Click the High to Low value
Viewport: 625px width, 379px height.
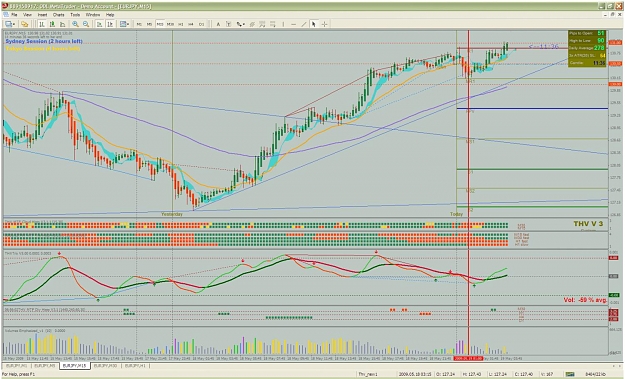pos(601,41)
